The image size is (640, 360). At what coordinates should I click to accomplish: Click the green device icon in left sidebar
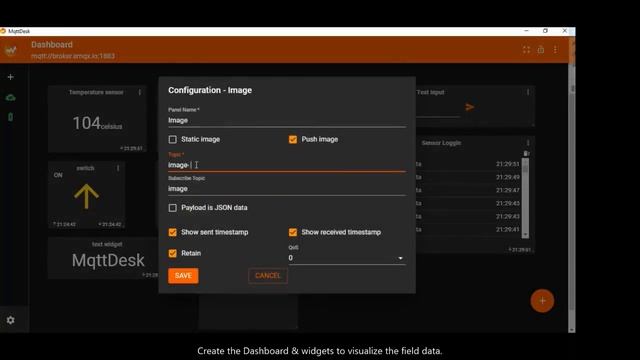coord(11,117)
